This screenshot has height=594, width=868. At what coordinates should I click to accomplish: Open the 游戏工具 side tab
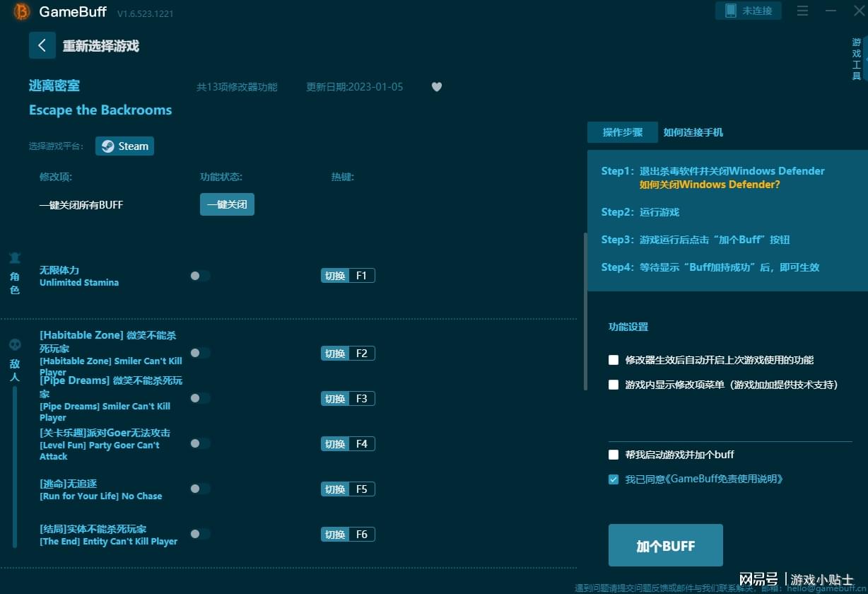coord(856,59)
